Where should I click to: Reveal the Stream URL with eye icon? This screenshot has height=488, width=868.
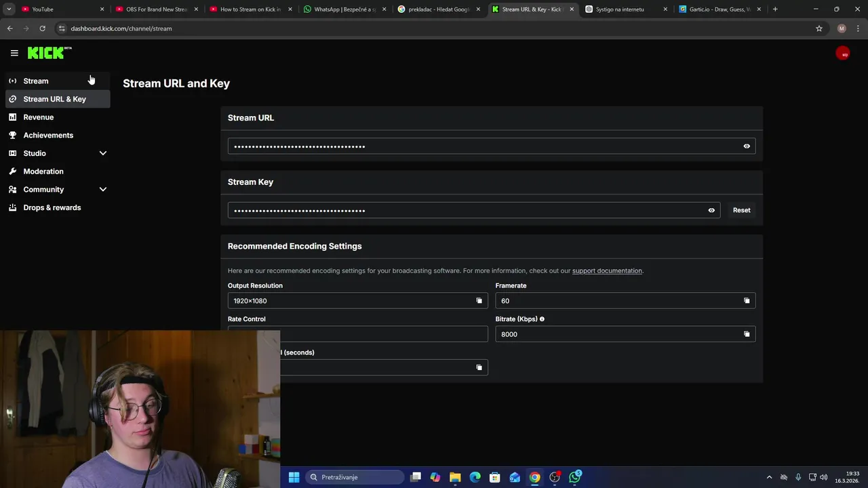(747, 146)
